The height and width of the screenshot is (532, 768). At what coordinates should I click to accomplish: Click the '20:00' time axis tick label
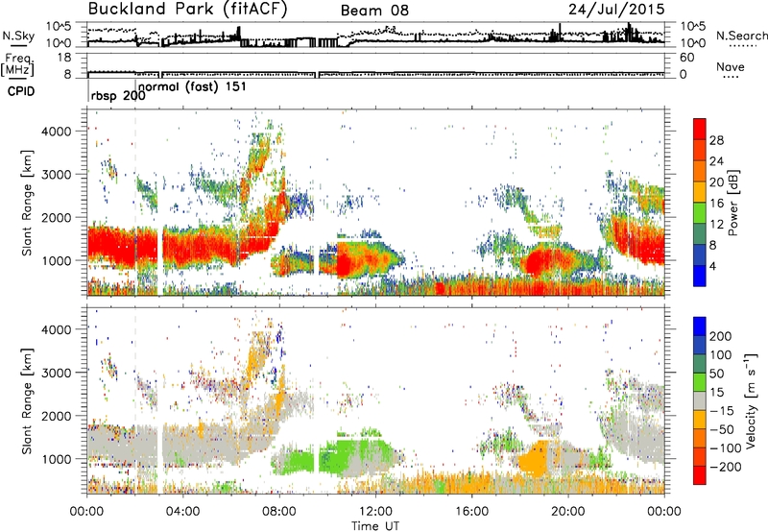coord(568,512)
